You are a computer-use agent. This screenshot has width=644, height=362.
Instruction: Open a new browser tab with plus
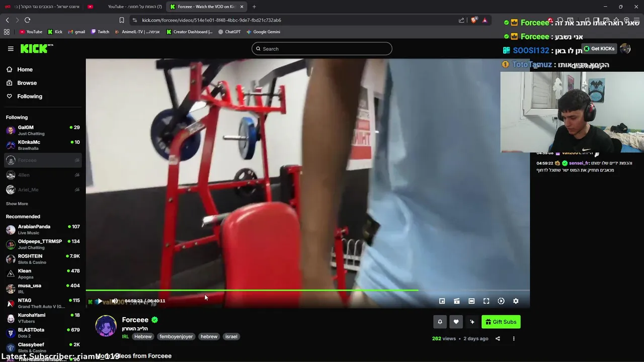click(x=254, y=7)
